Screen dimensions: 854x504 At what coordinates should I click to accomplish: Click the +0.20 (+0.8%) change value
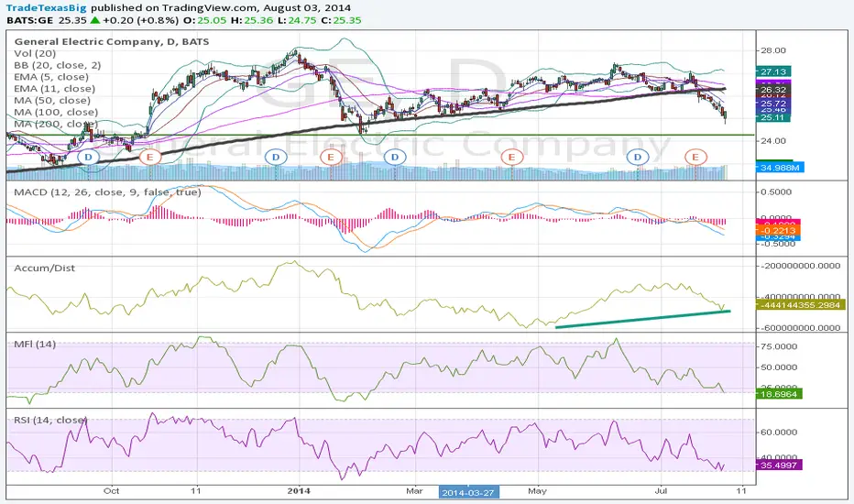tap(140, 20)
